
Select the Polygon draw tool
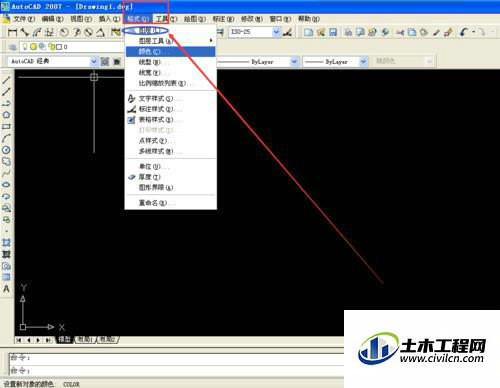6,115
